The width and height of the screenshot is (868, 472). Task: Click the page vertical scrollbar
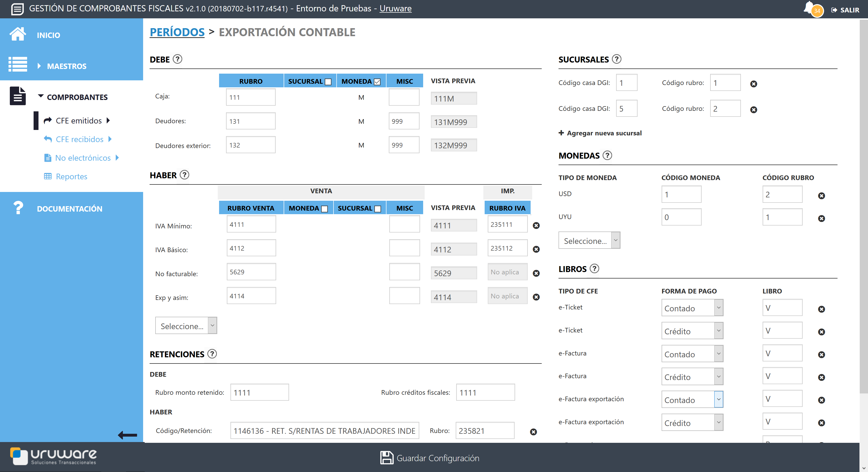coord(863,202)
